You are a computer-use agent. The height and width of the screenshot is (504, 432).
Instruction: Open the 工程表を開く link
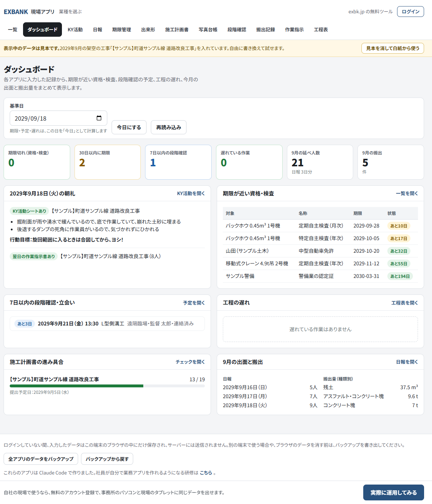point(405,303)
